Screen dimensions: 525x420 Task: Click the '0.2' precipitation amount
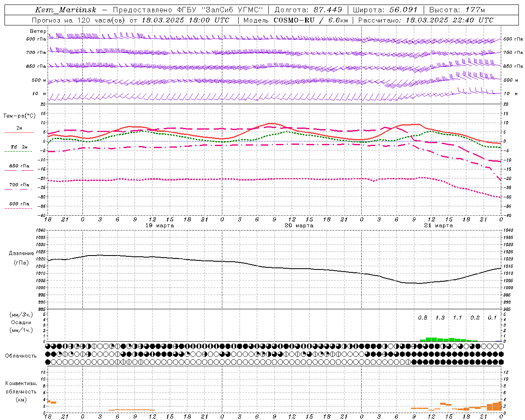click(x=475, y=318)
